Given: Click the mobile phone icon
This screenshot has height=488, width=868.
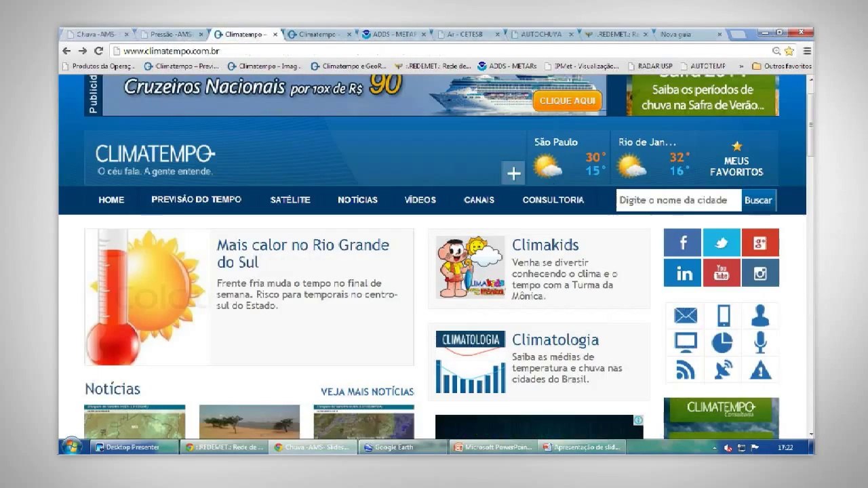Looking at the screenshot, I should [x=724, y=316].
